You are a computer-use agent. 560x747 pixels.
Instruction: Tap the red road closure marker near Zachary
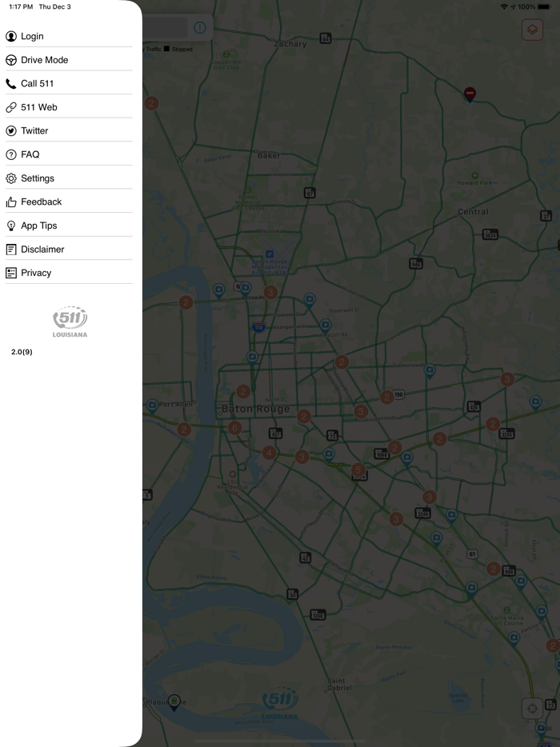(x=470, y=94)
